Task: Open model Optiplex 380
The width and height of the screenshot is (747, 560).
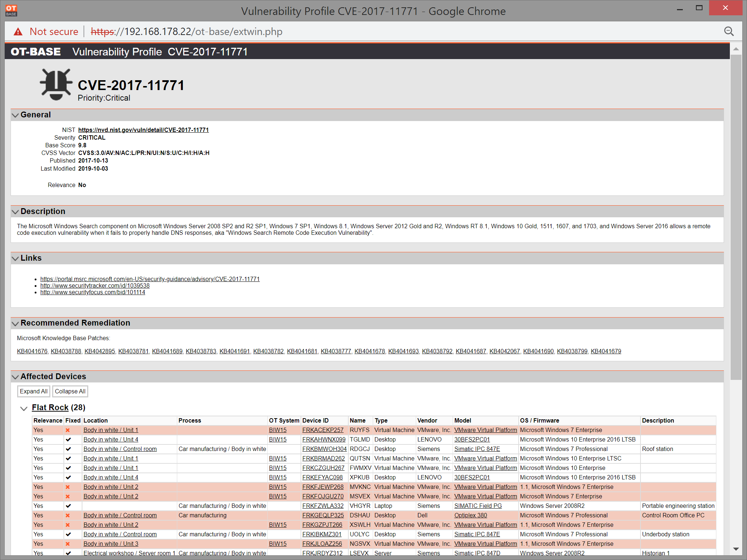Action: click(471, 516)
